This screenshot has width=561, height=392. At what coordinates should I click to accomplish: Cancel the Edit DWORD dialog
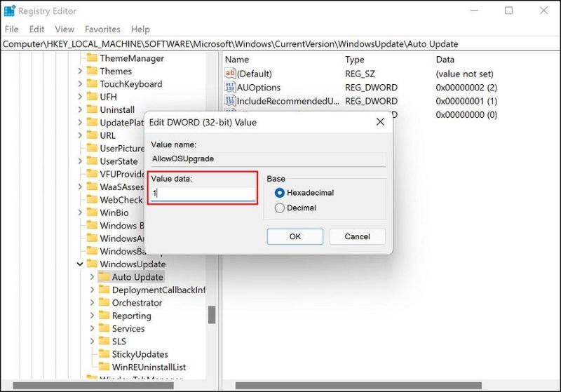(x=357, y=236)
